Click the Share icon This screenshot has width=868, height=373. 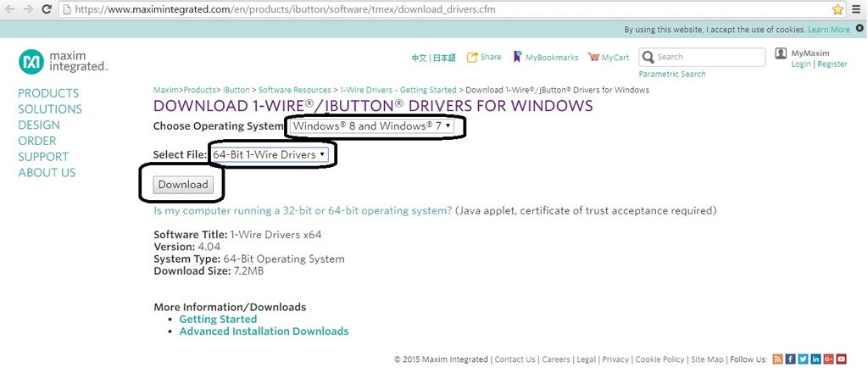(x=472, y=57)
